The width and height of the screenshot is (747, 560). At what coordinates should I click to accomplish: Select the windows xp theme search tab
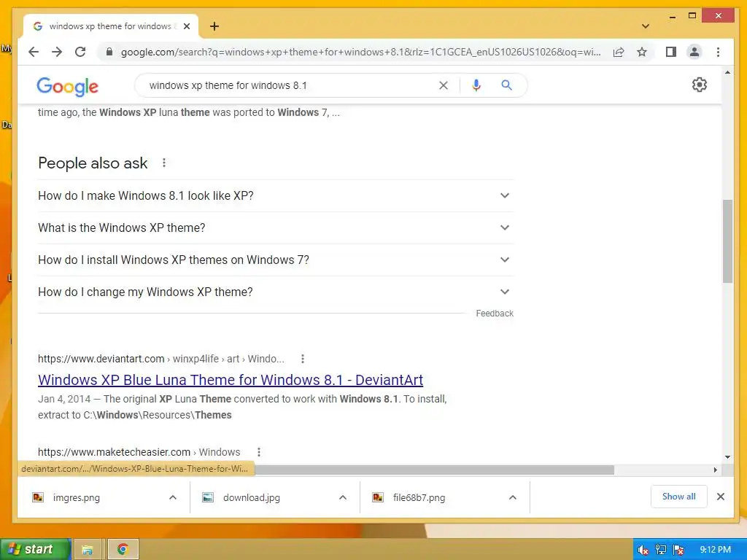pyautogui.click(x=111, y=26)
